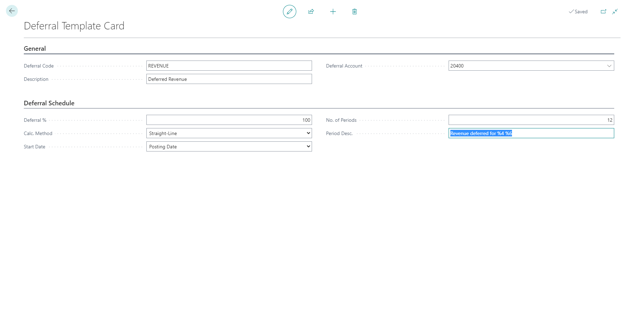Click the Period Desc. label

[339, 133]
